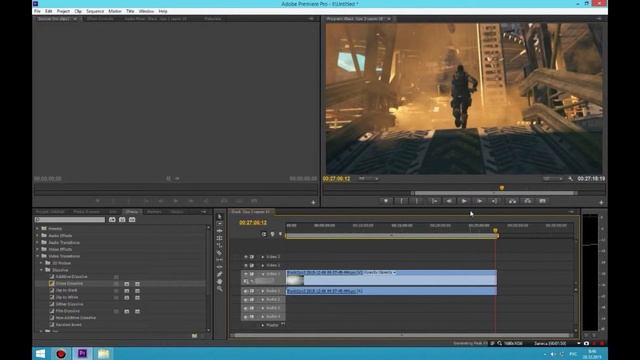Expand the Audio Effects folder
The height and width of the screenshot is (360, 640).
click(x=38, y=236)
